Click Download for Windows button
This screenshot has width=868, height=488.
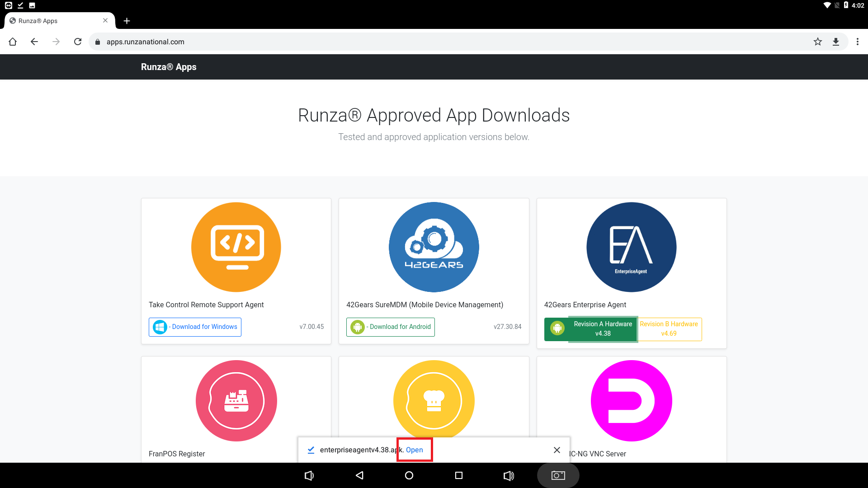pos(195,327)
